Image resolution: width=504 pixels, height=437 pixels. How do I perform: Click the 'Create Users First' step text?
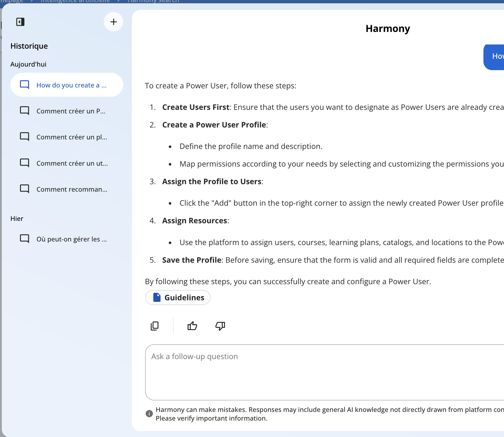coord(196,107)
